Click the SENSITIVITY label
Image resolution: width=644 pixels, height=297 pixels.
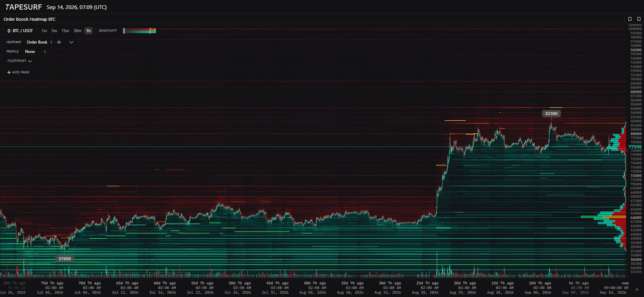pyautogui.click(x=108, y=31)
